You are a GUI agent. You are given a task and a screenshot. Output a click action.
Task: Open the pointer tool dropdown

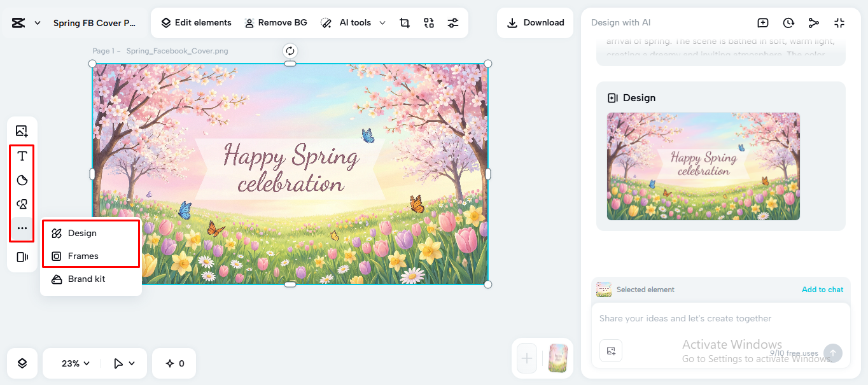coord(124,363)
